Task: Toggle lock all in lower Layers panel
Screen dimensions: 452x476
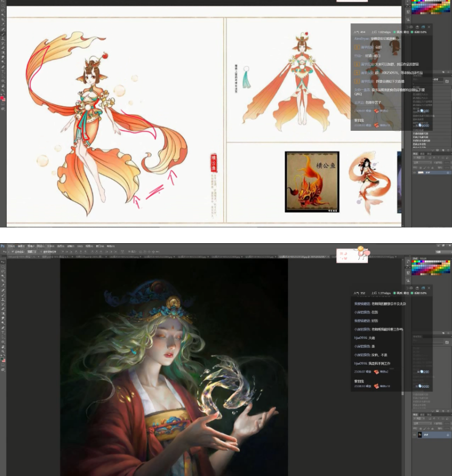Action: tap(432, 429)
